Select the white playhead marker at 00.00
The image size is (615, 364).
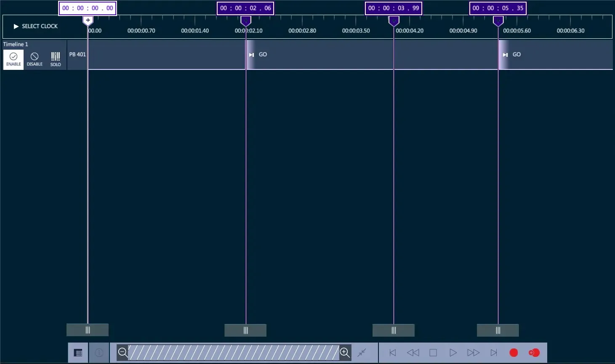tap(88, 21)
